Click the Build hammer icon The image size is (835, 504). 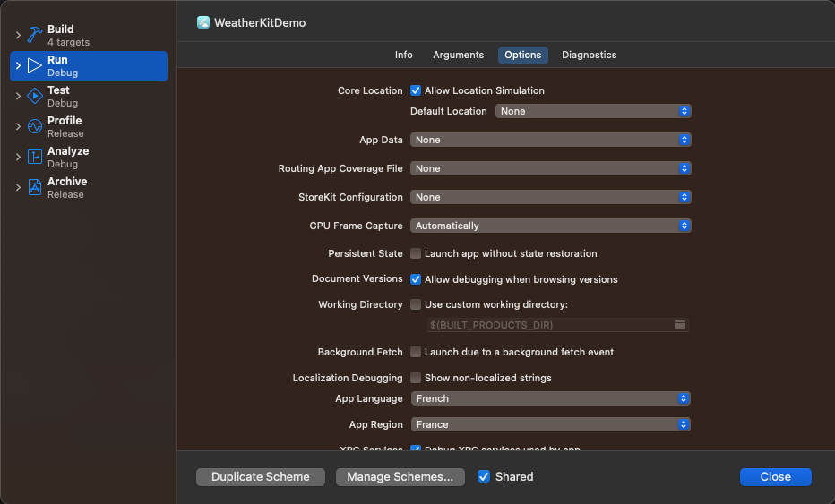point(35,35)
